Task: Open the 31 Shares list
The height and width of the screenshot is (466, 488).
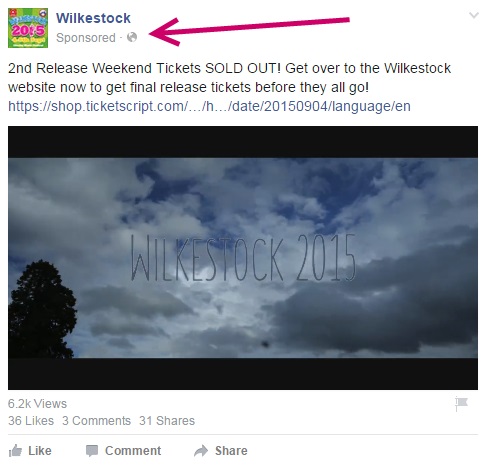Action: [167, 421]
